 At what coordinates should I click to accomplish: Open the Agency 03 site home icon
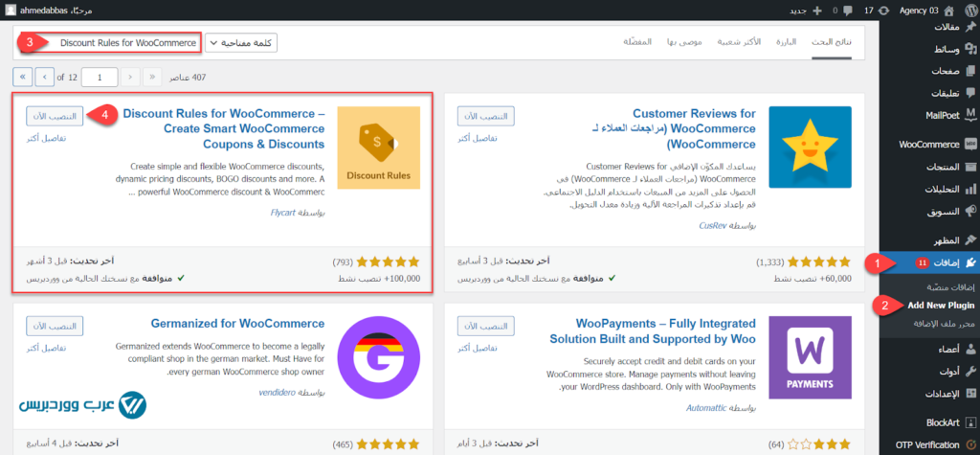coord(968,9)
